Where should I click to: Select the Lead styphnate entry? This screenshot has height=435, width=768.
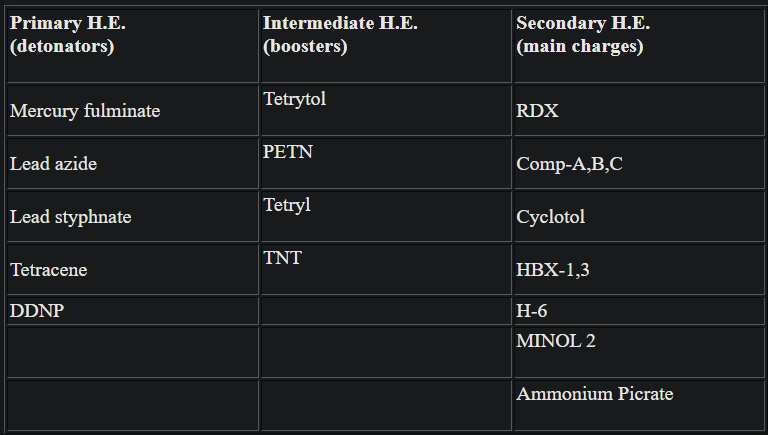pos(70,217)
